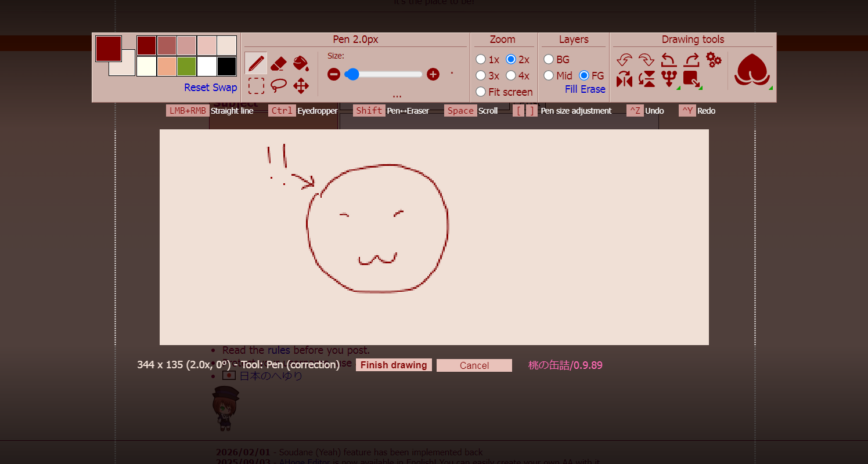
Task: Set zoom to 4x
Action: 511,75
